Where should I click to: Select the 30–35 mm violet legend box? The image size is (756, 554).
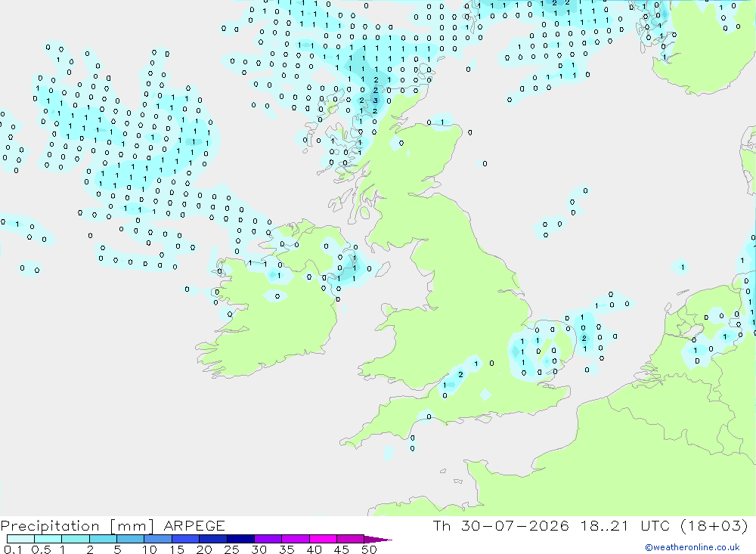[268, 539]
